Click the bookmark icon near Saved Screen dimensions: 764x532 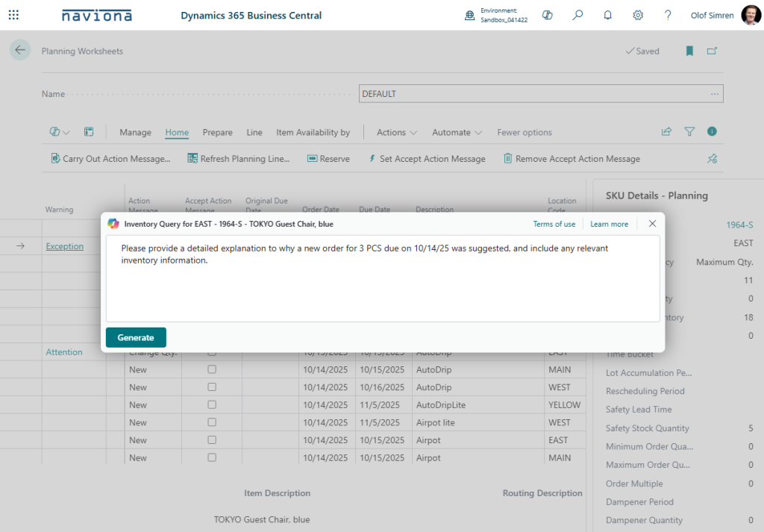(x=689, y=51)
